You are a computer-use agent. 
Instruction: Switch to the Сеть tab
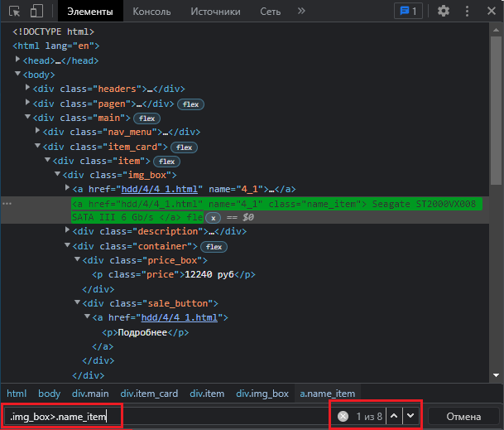pyautogui.click(x=271, y=12)
